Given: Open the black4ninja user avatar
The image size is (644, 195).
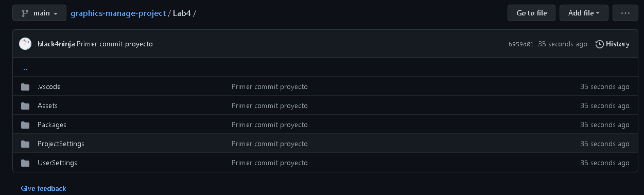Looking at the screenshot, I should tap(25, 44).
